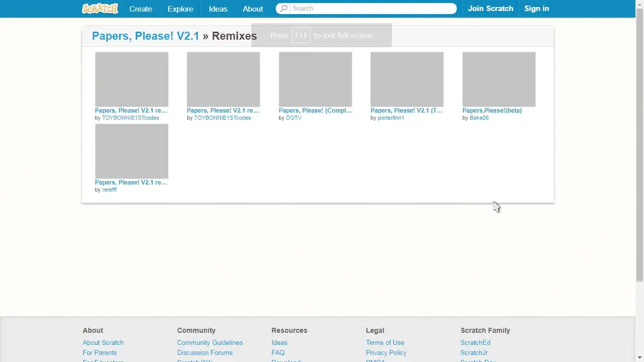Click the scrollbar up arrow
This screenshot has height=362, width=644.
639,4
